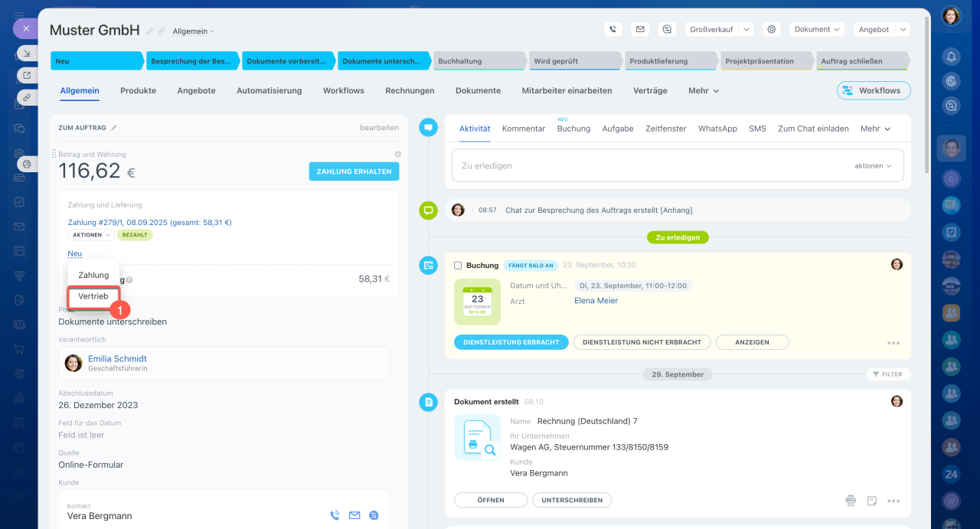Open settings gear icon in header
Screen dimensions: 980x529
point(772,29)
